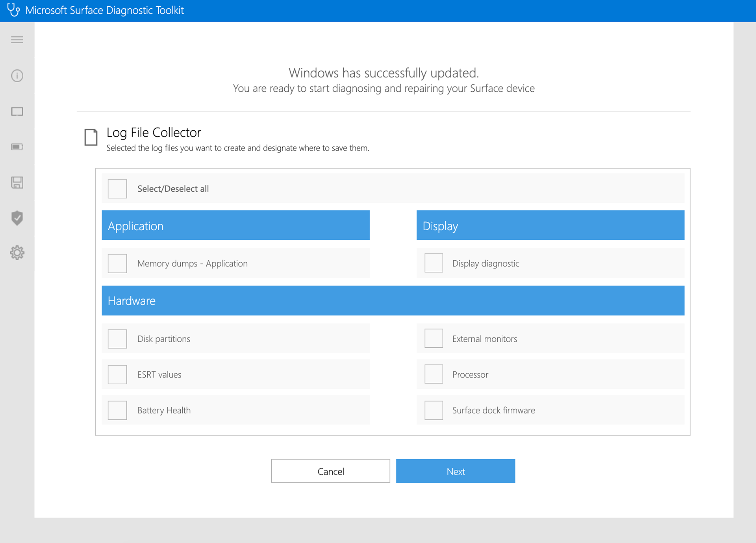Open the hamburger menu in sidebar
Image resolution: width=756 pixels, height=543 pixels.
17,40
